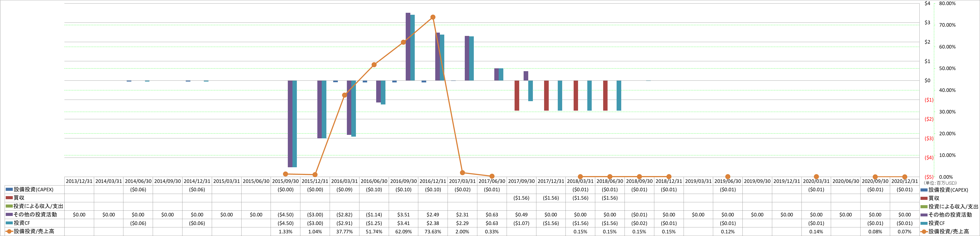Select the ($0.09) CAPEX cell for 2016/03/31
This screenshot has height=236, width=980.
coord(344,190)
